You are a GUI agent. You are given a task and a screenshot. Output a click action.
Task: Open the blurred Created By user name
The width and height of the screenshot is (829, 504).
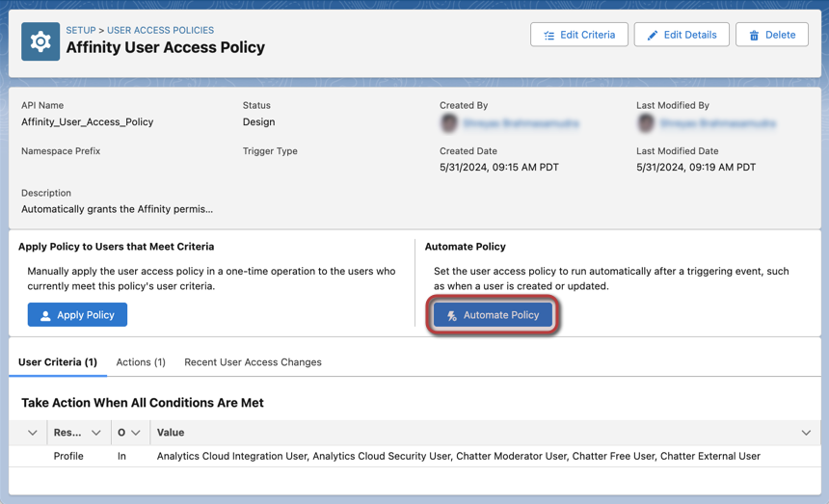click(521, 123)
